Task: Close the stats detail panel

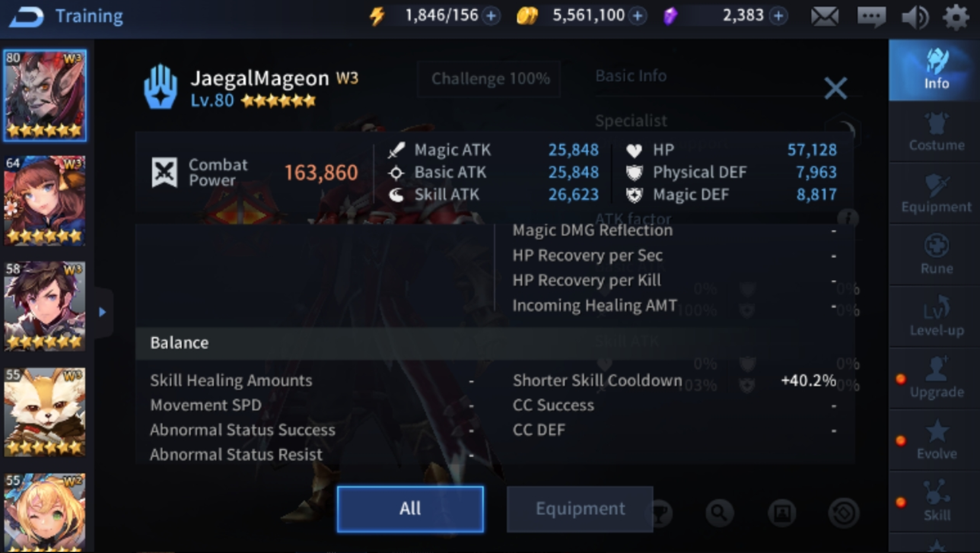Action: click(x=835, y=88)
